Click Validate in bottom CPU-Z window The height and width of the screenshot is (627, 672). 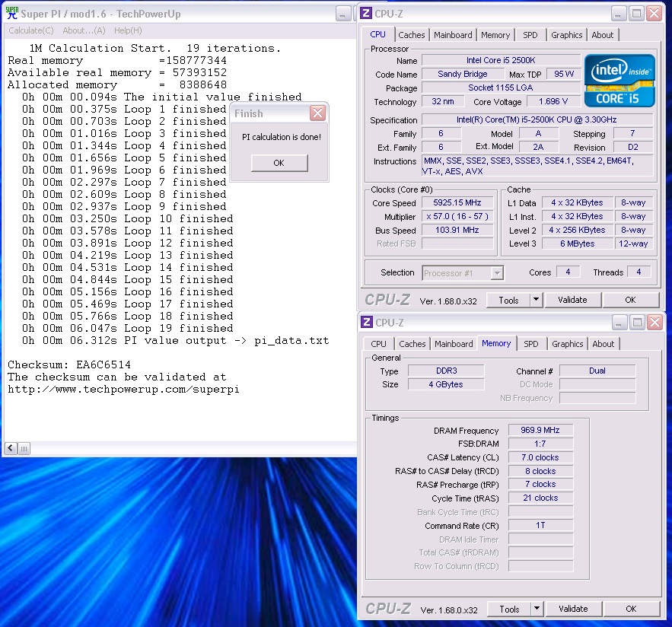click(573, 609)
